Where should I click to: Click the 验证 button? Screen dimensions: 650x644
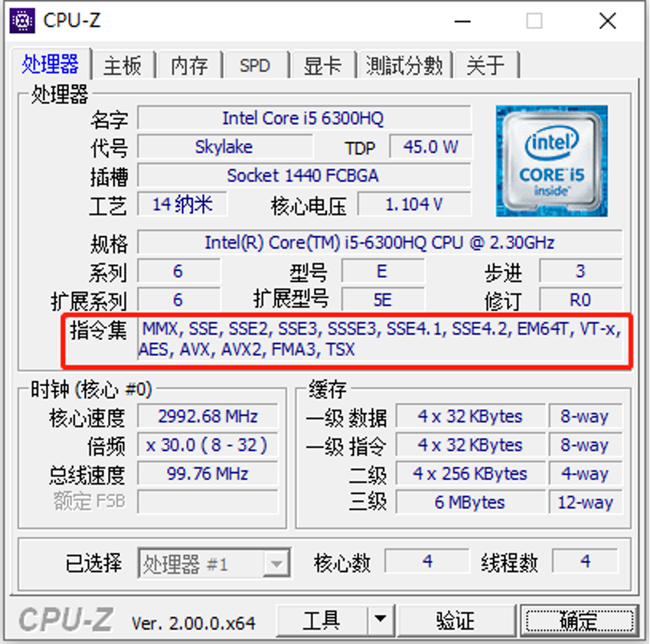456,619
